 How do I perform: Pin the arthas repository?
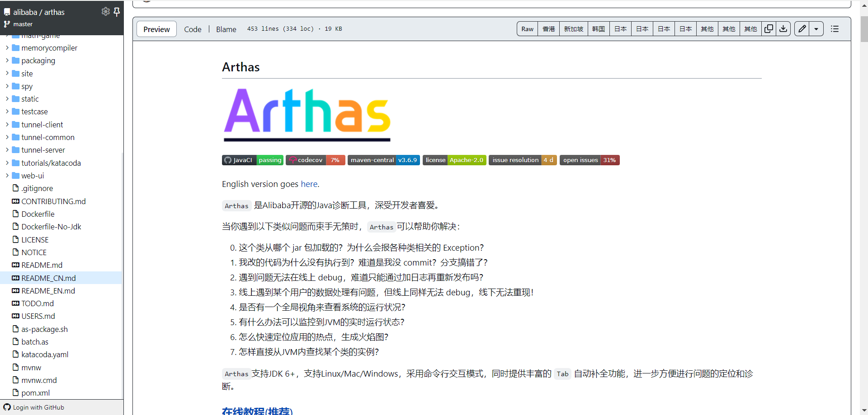(x=117, y=12)
